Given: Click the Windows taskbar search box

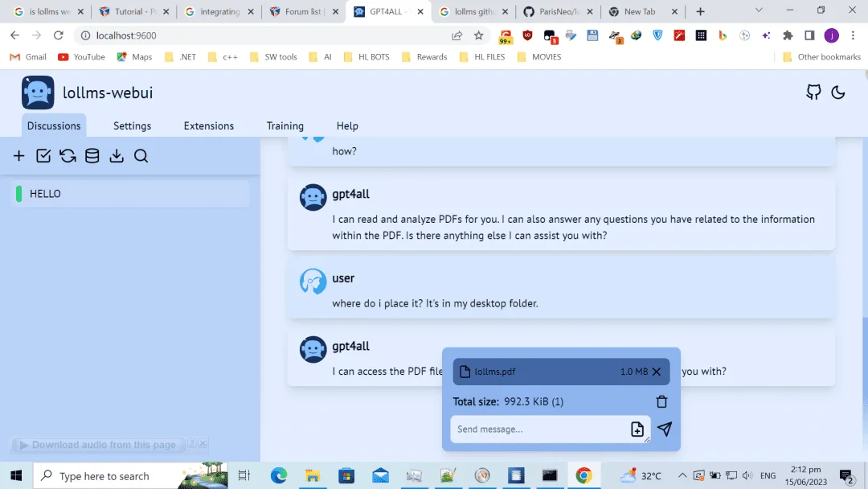Looking at the screenshot, I should point(131,475).
